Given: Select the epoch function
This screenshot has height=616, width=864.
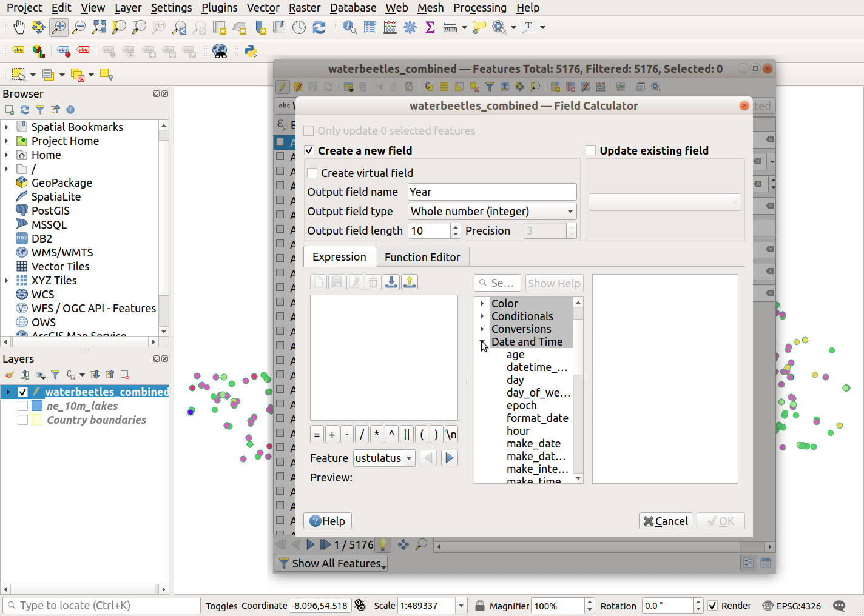Looking at the screenshot, I should pos(522,405).
